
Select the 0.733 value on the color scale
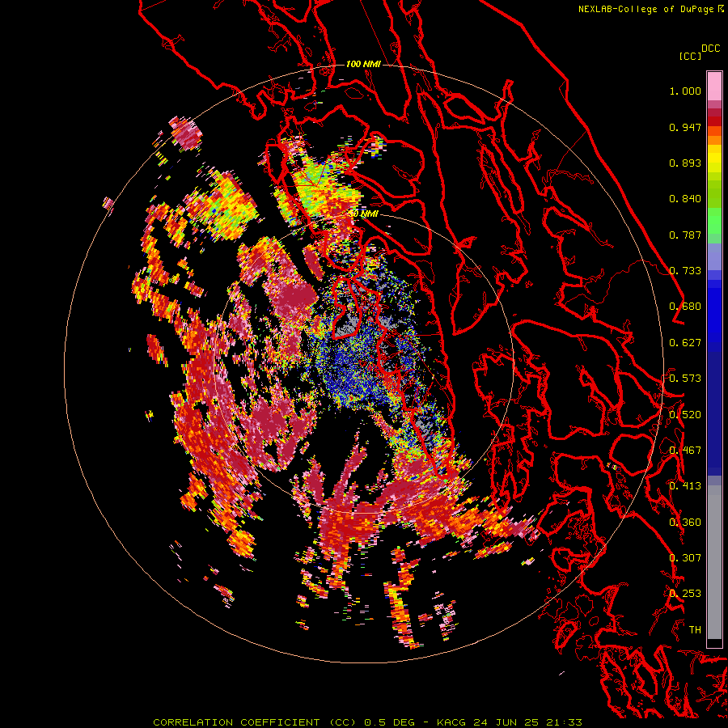pyautogui.click(x=685, y=271)
